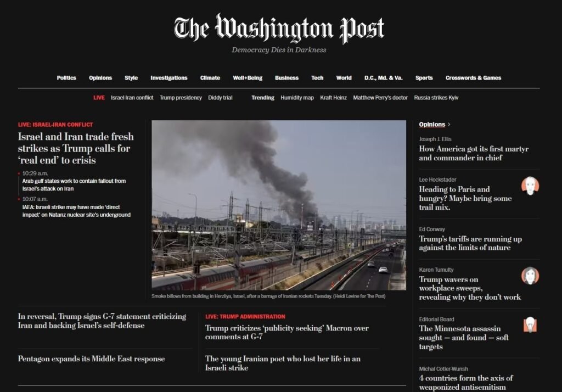Click the Editorial Board lightbulb icon
The width and height of the screenshot is (562, 392).
click(x=530, y=325)
